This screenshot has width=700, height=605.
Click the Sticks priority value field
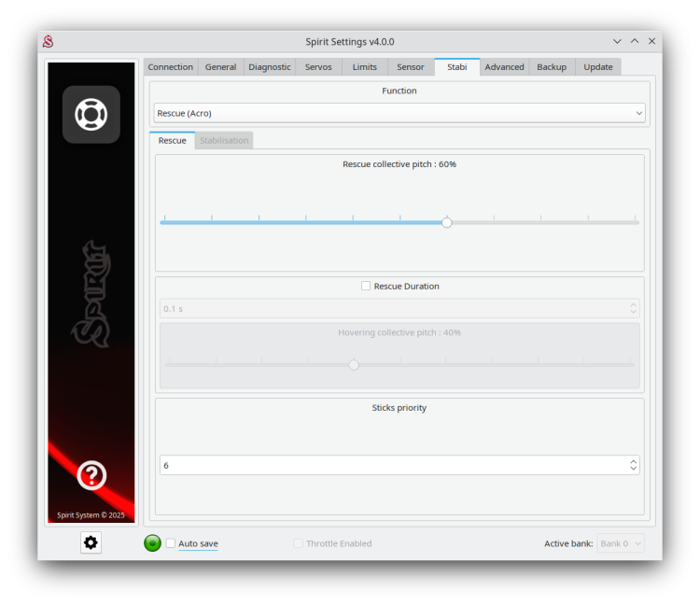tap(392, 465)
